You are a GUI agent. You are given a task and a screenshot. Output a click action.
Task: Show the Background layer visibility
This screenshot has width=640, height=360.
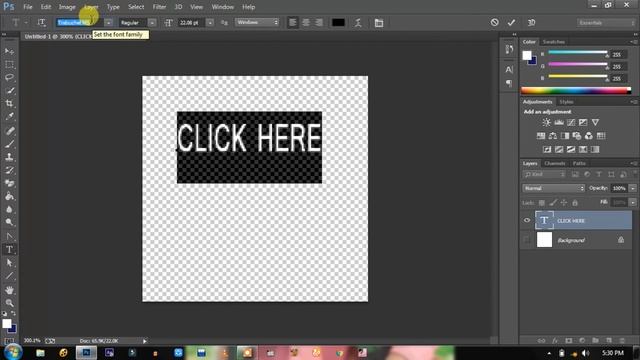(527, 240)
